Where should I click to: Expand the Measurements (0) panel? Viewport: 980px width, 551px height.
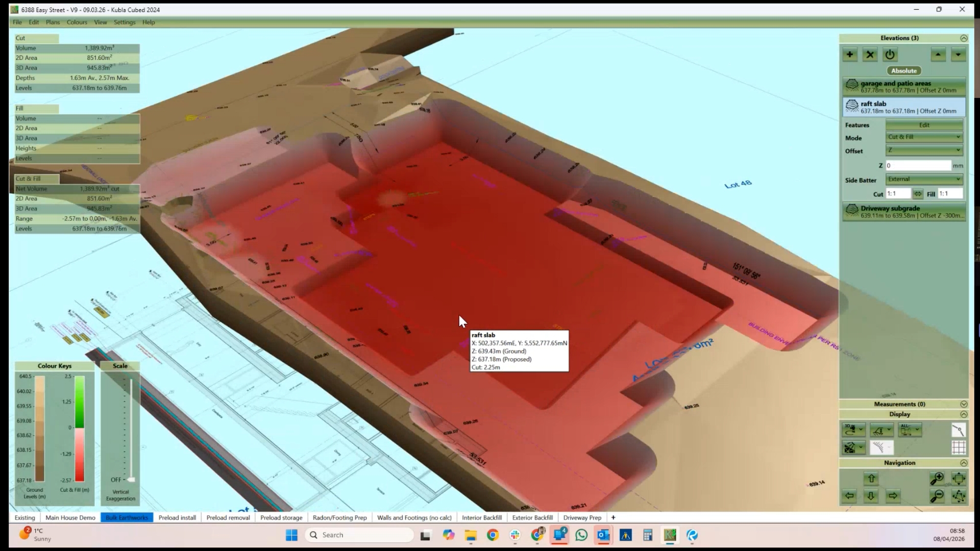(963, 404)
